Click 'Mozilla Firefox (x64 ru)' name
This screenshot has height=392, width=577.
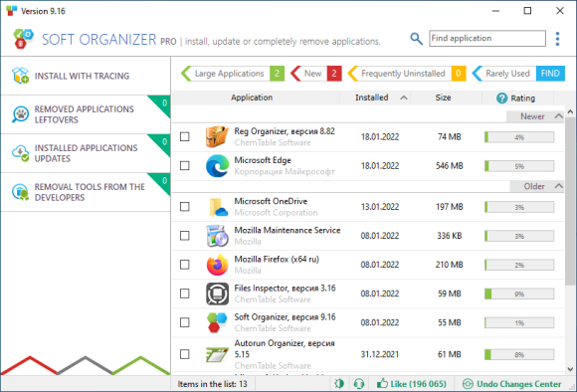[277, 259]
